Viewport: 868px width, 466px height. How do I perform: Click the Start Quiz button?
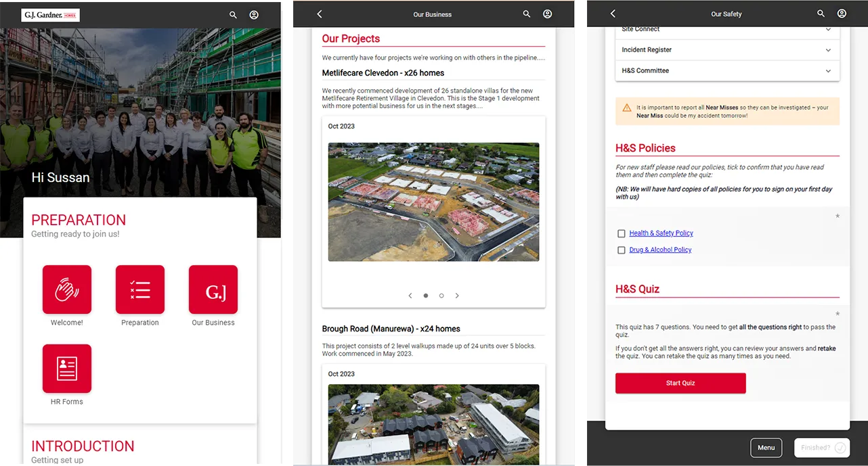click(x=680, y=383)
